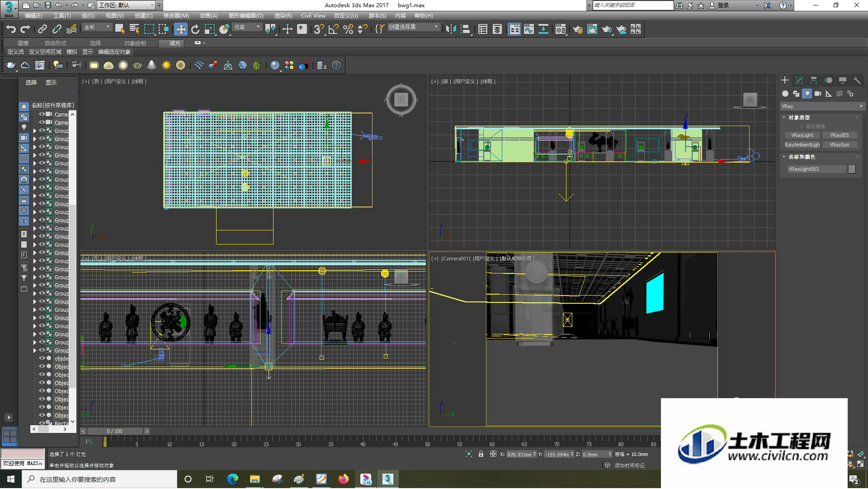Select the Helpers create category
868x489 pixels.
(x=829, y=94)
